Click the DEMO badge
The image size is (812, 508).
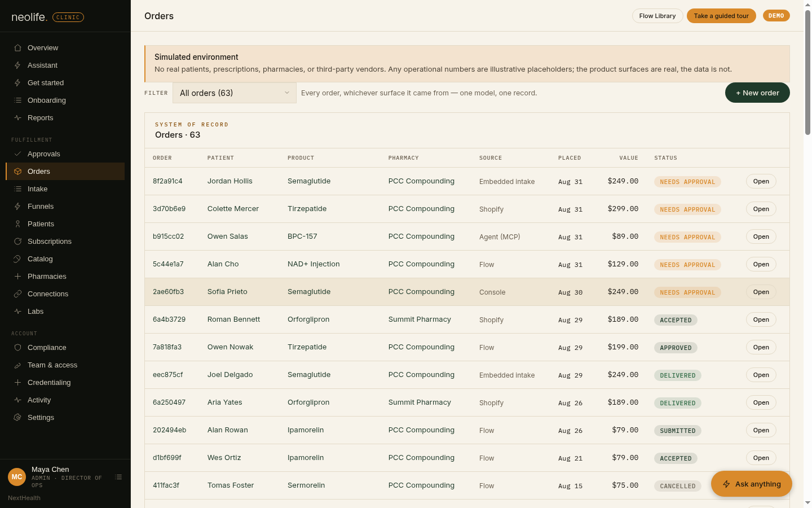(776, 16)
